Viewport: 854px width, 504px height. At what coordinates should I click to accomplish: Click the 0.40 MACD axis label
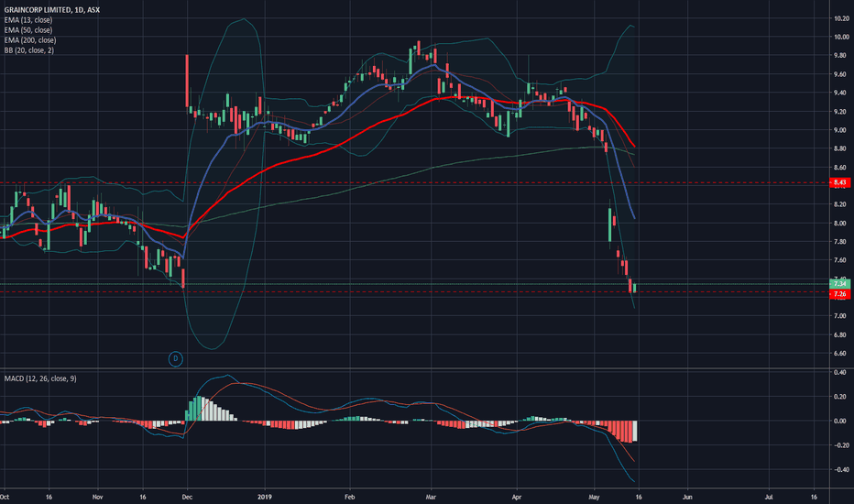841,373
